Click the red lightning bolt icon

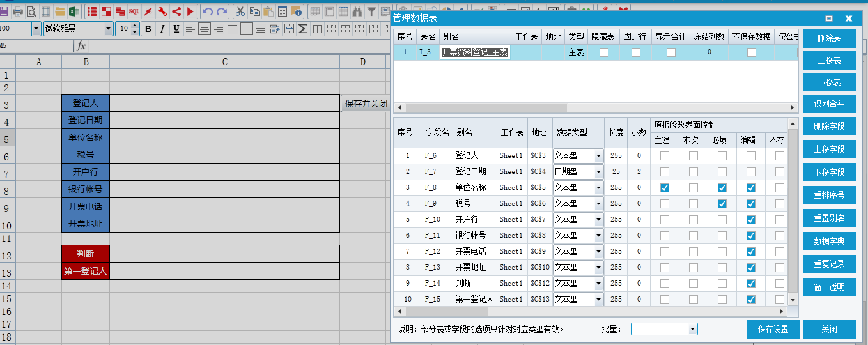coord(148,11)
